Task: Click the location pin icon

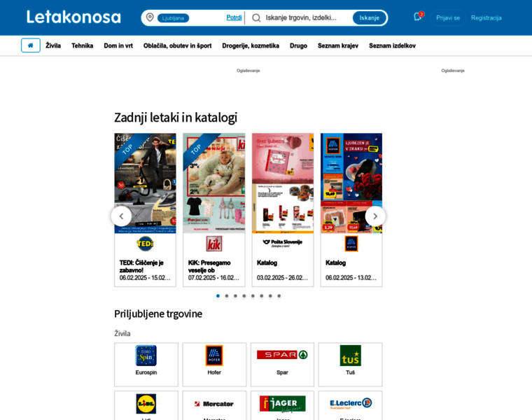Action: point(150,17)
